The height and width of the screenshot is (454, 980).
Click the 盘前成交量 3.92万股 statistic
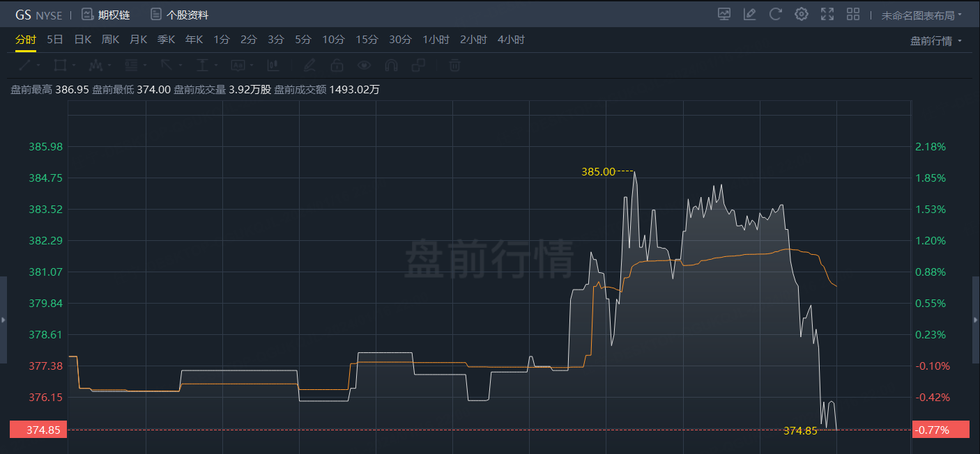coord(222,90)
